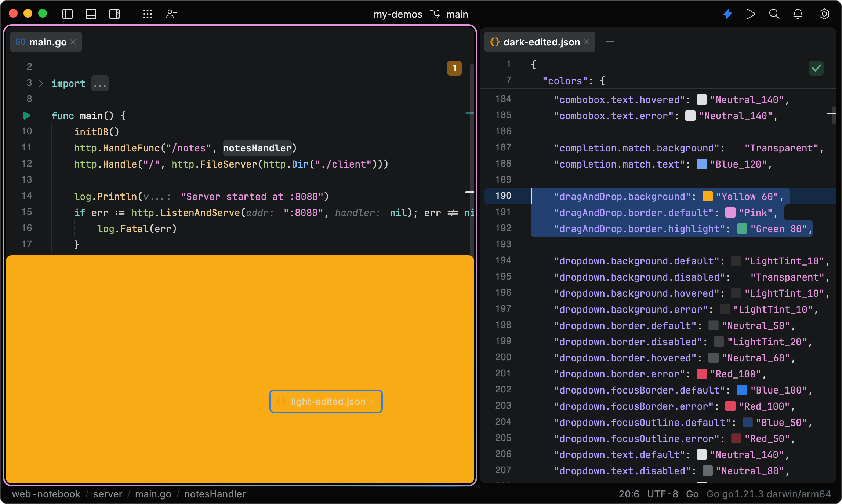Image resolution: width=842 pixels, height=504 pixels.
Task: Run main using the green triangle gutter icon
Action: (x=26, y=116)
